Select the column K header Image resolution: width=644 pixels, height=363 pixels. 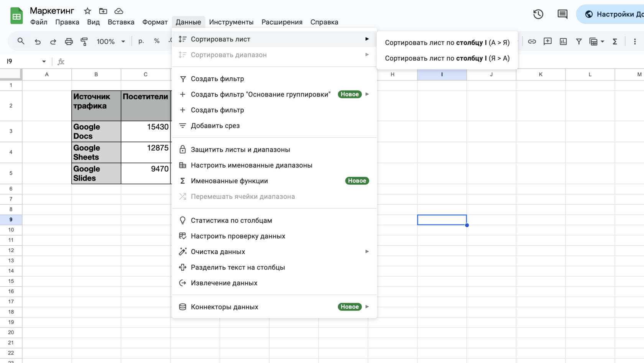540,74
